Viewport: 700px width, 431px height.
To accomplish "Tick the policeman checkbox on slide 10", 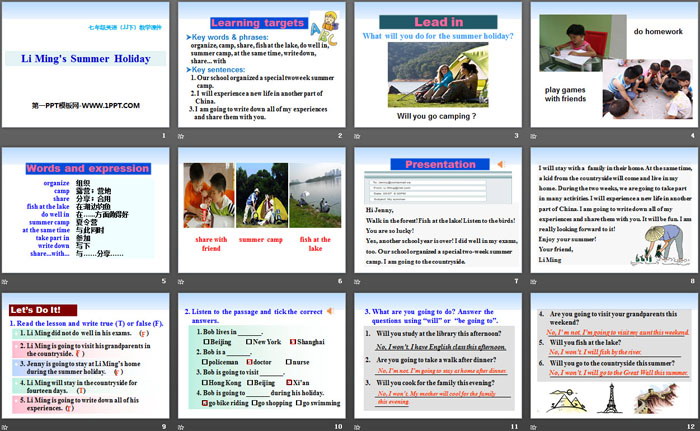I will (205, 362).
